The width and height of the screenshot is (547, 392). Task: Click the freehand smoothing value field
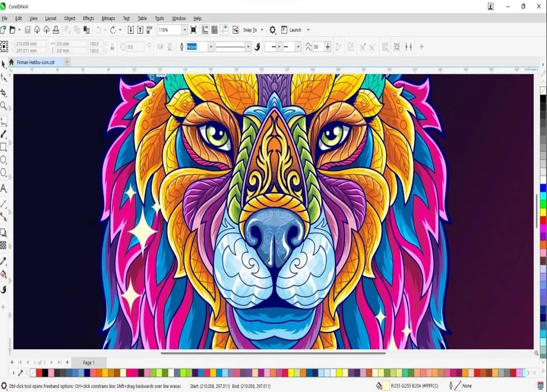(318, 47)
